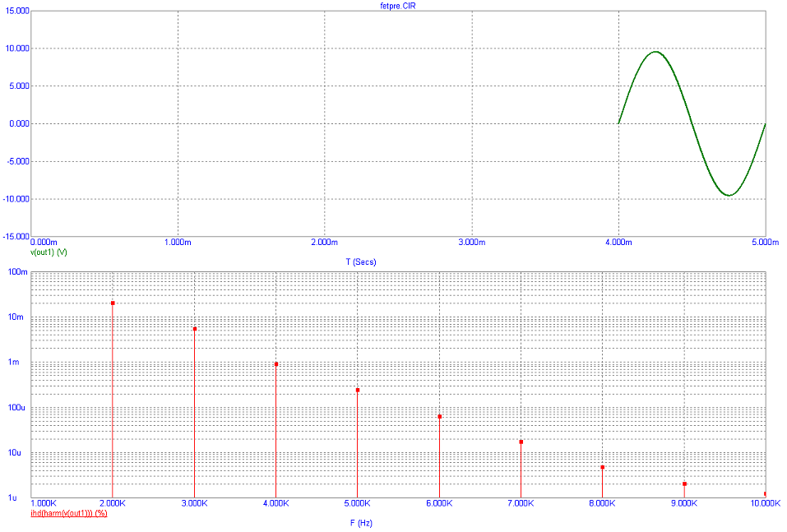Click the 8.000K harmonic data point marker
787x532 pixels.
click(602, 468)
